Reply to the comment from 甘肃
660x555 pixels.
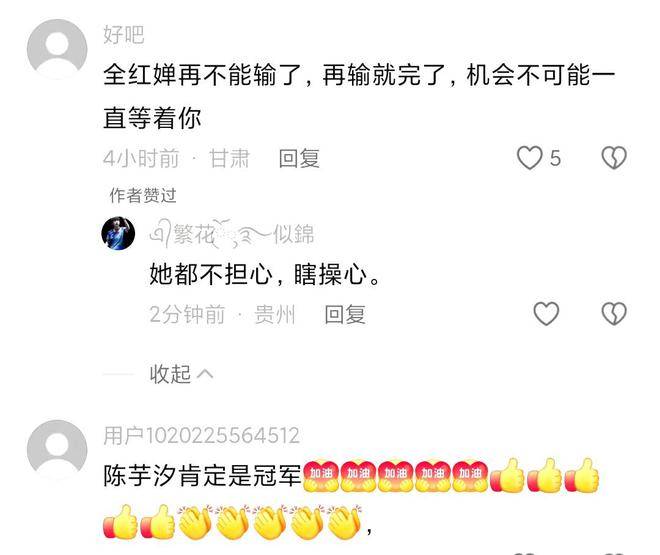click(x=299, y=159)
